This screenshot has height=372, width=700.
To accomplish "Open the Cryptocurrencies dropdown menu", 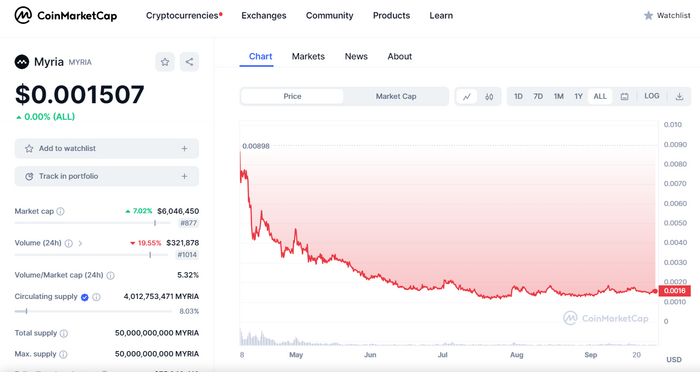I will (184, 16).
